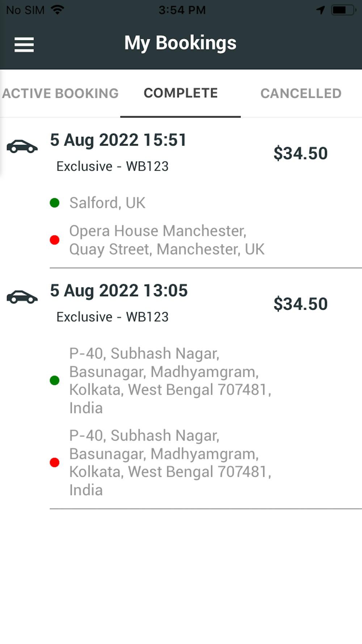Tap location arrow icon in status bar
362x644 pixels.
[320, 10]
